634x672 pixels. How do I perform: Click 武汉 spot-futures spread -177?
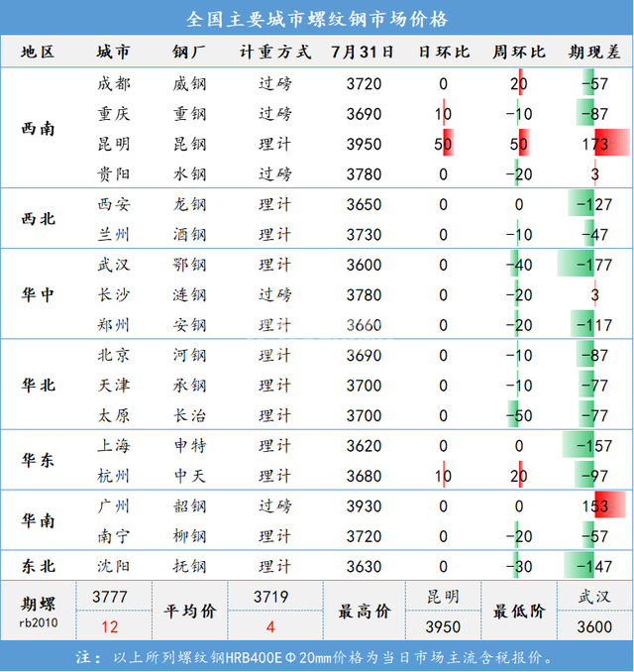(x=594, y=265)
